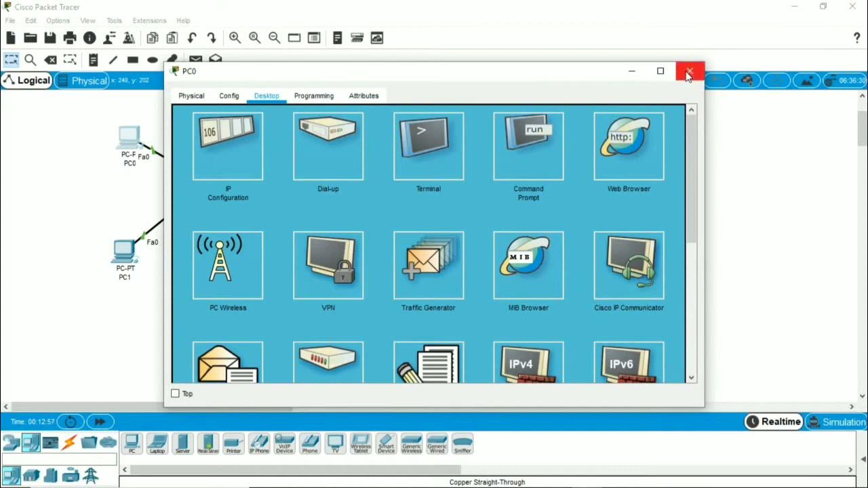Open Traffic Generator app
868x488 pixels.
point(429,265)
